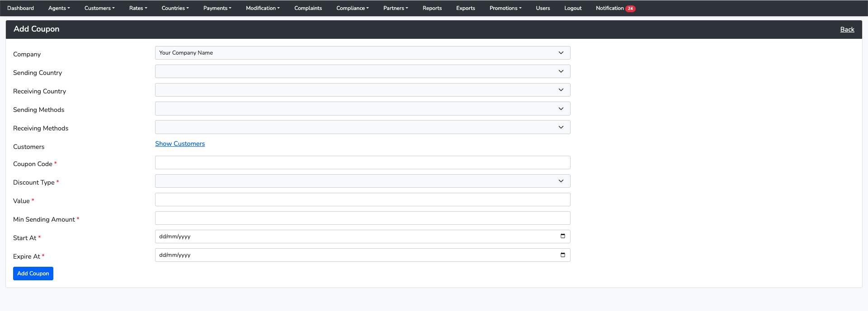
Task: Click into the Min Sending Amount field
Action: click(362, 218)
